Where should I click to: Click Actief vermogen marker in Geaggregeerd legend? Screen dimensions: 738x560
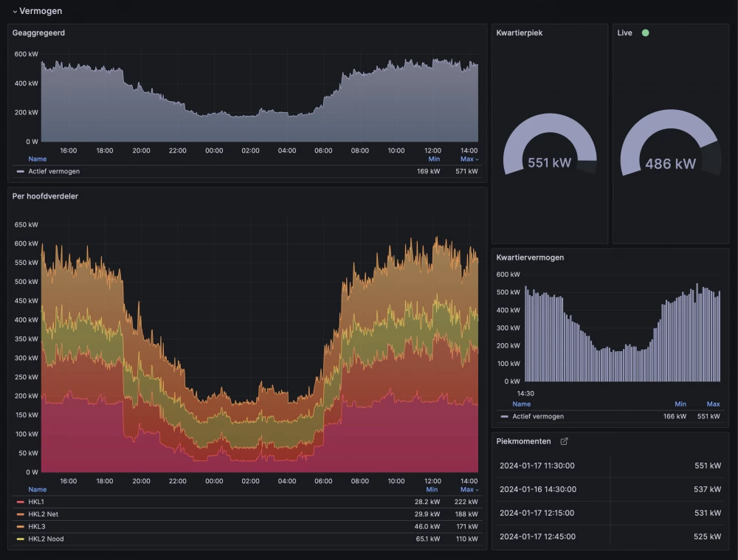tap(20, 171)
